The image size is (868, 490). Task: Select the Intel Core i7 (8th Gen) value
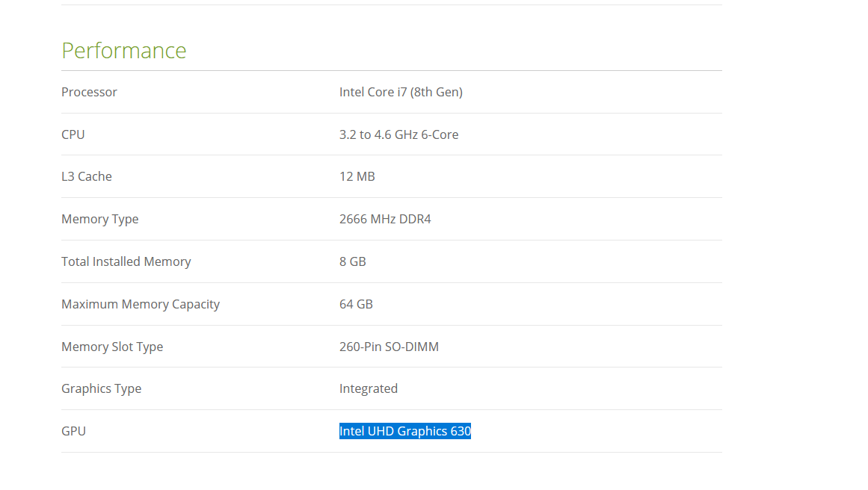pyautogui.click(x=401, y=92)
